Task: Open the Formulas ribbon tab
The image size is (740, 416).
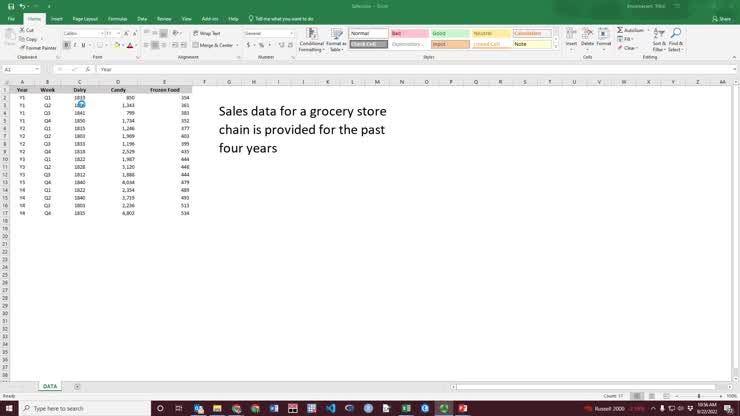Action: [x=118, y=18]
